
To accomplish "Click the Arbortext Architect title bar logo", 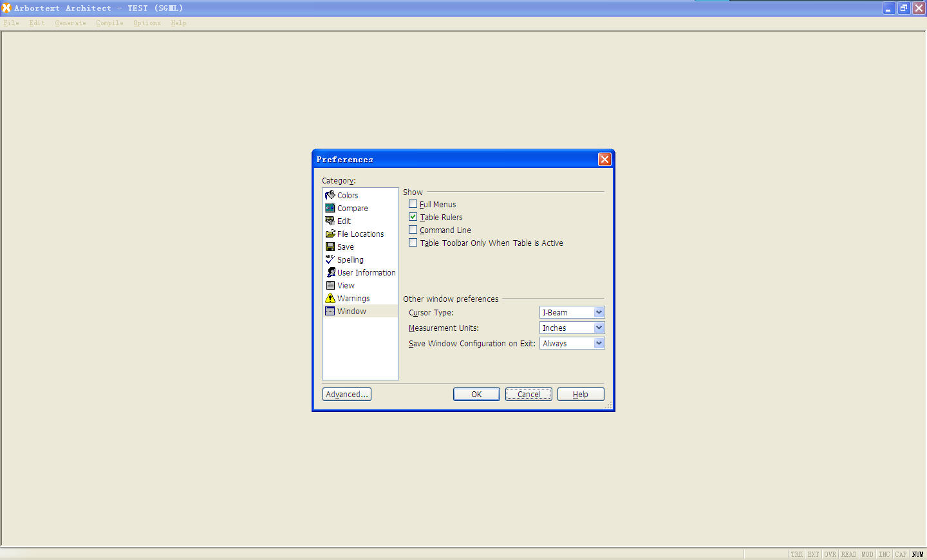I will [6, 8].
